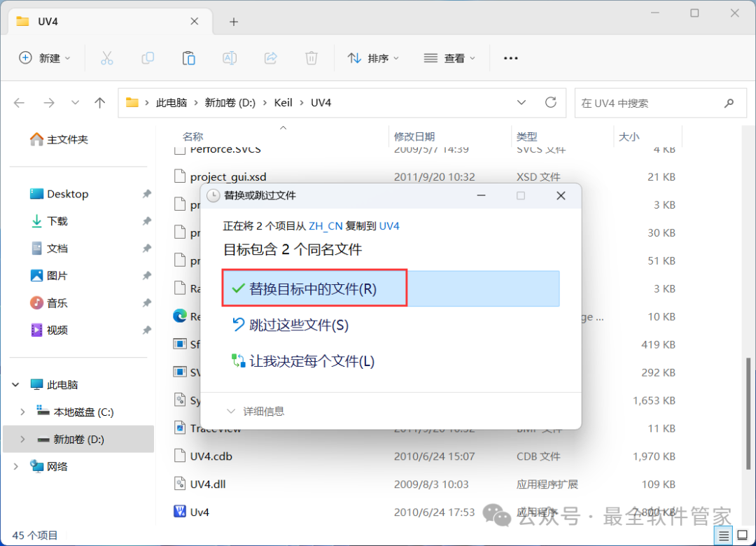Navigate to Keil via the breadcrumb
756x546 pixels.
(x=283, y=102)
